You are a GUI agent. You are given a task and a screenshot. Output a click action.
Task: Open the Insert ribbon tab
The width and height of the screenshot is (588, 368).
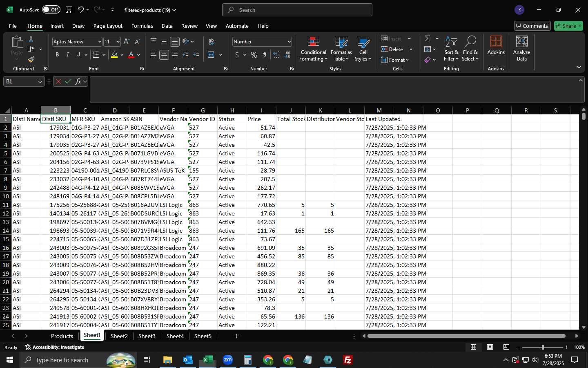click(x=57, y=26)
